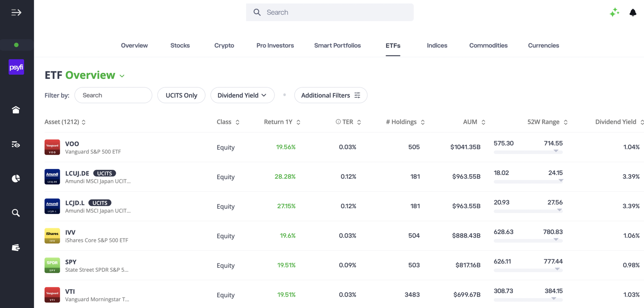This screenshot has height=308, width=644.
Task: Sort by the AUM column
Action: coord(474,122)
